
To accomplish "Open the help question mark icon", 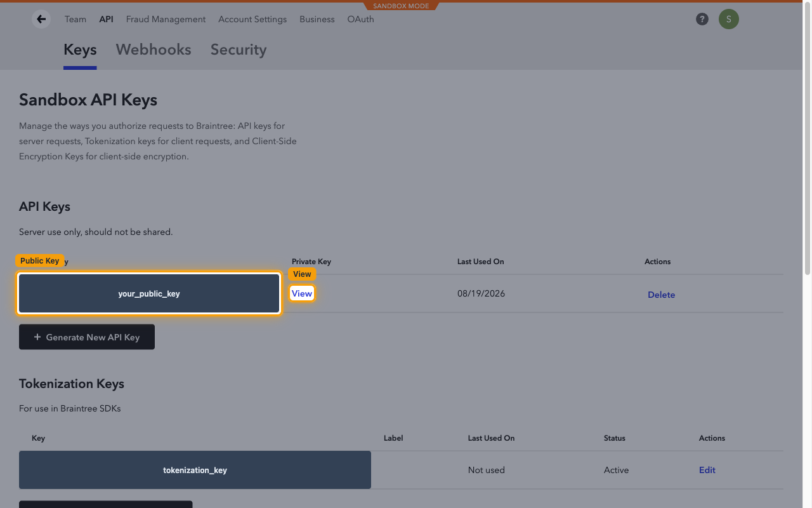I will click(702, 19).
